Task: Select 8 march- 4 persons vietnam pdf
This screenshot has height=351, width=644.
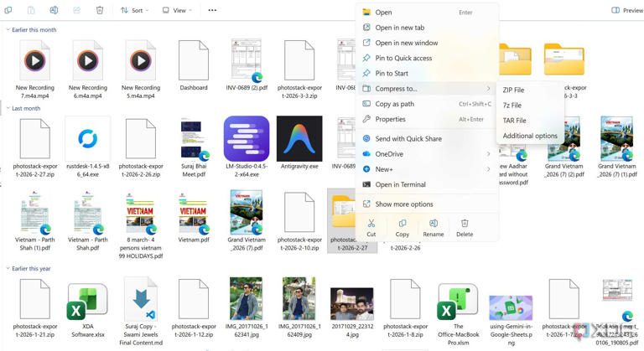Action: click(141, 225)
